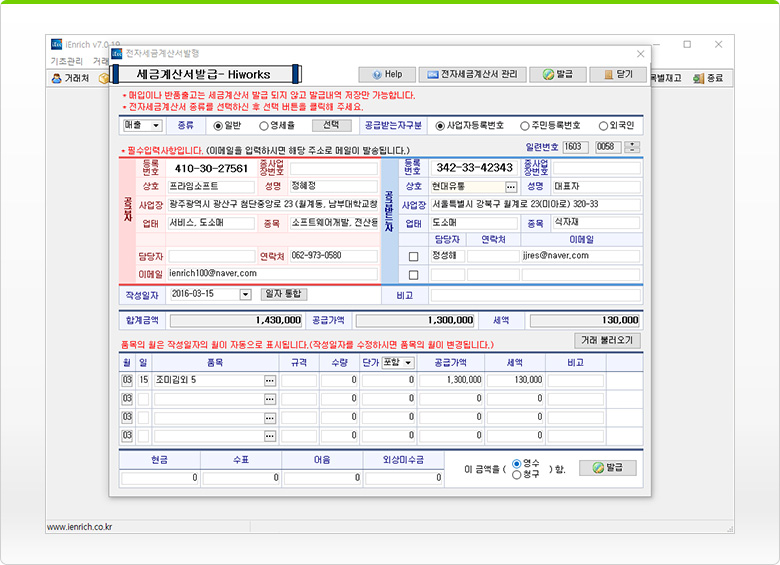Click recipient email field jjres@naver.com

[581, 256]
